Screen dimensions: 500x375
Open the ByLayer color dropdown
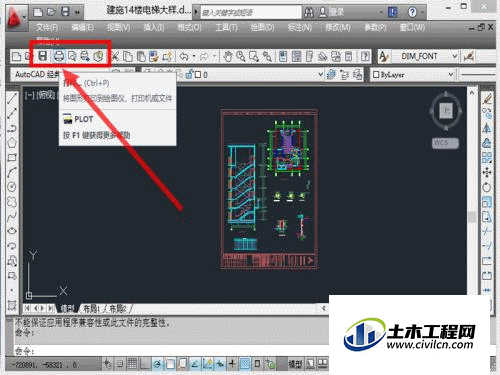(413, 75)
